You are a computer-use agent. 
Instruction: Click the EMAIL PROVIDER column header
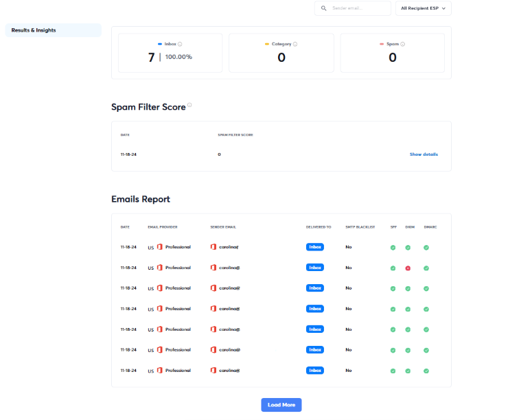coord(163,227)
